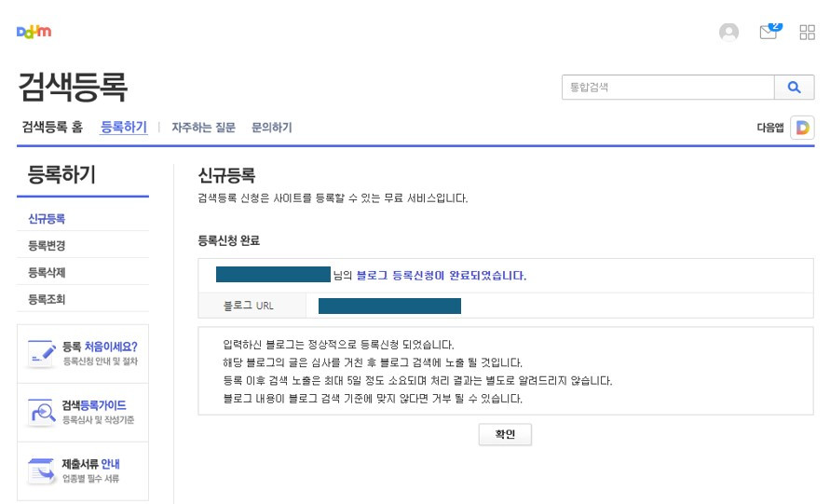Confirm with the 확인 button
The width and height of the screenshot is (830, 504).
pos(505,434)
